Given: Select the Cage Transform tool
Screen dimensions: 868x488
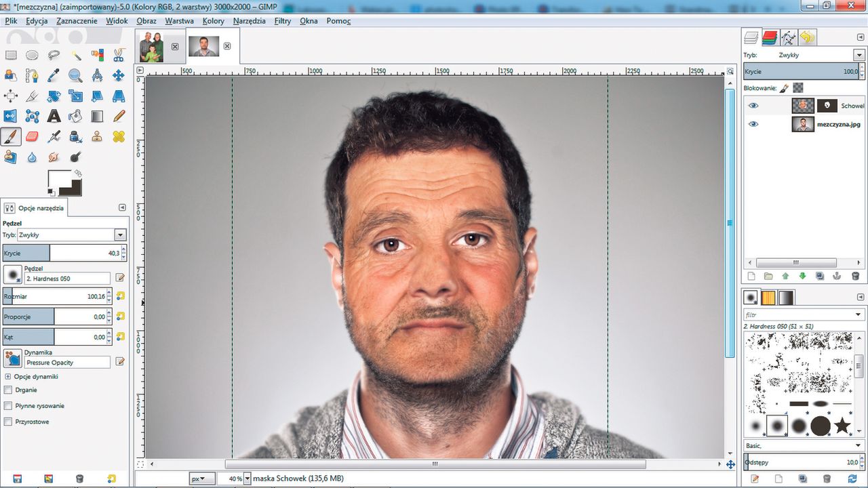Looking at the screenshot, I should pyautogui.click(x=32, y=116).
